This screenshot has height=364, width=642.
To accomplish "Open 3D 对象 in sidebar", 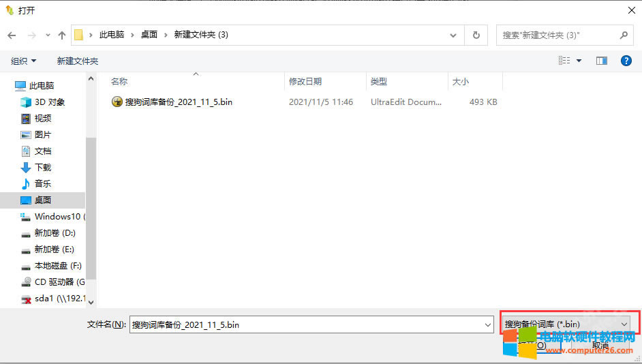I will pos(43,102).
